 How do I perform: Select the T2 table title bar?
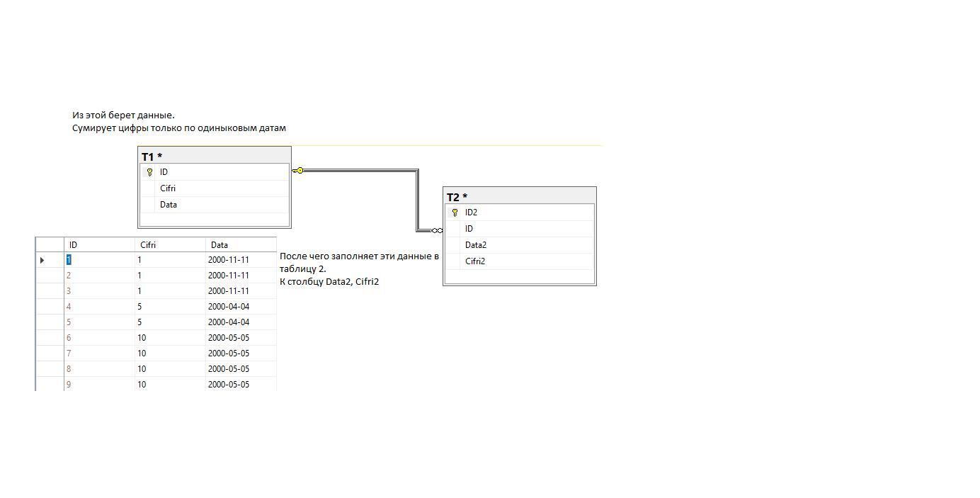coord(519,196)
